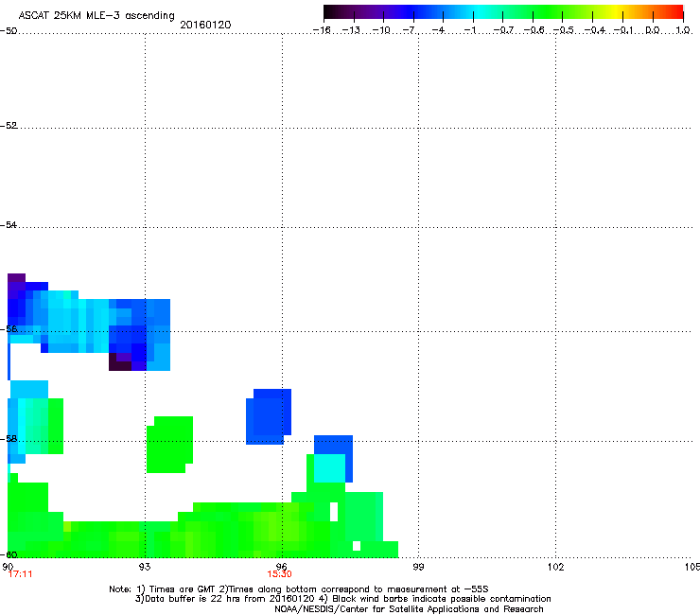Click the green data block near longitude 93.5
The height and width of the screenshot is (615, 700).
tap(169, 445)
